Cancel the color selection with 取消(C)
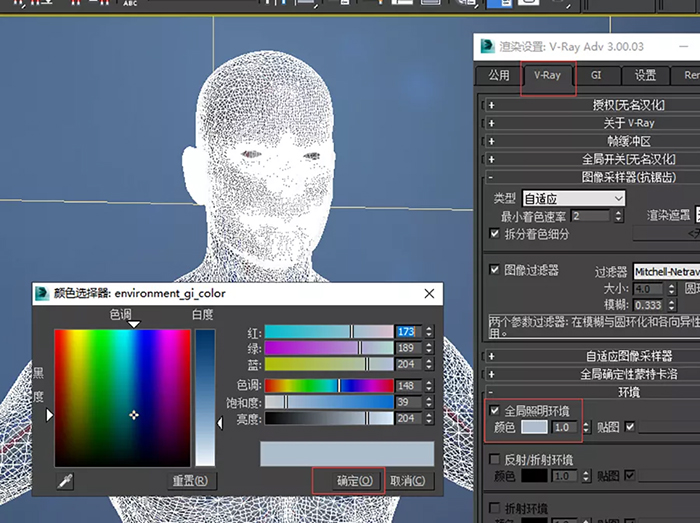 click(x=408, y=481)
